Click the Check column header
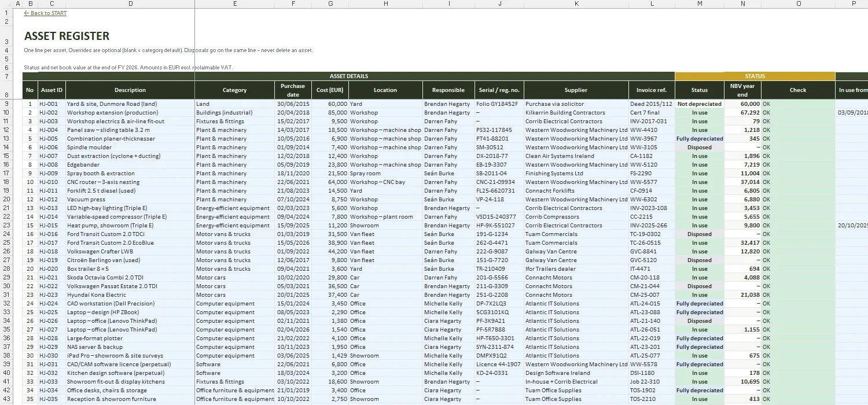The width and height of the screenshot is (868, 405). tap(798, 90)
